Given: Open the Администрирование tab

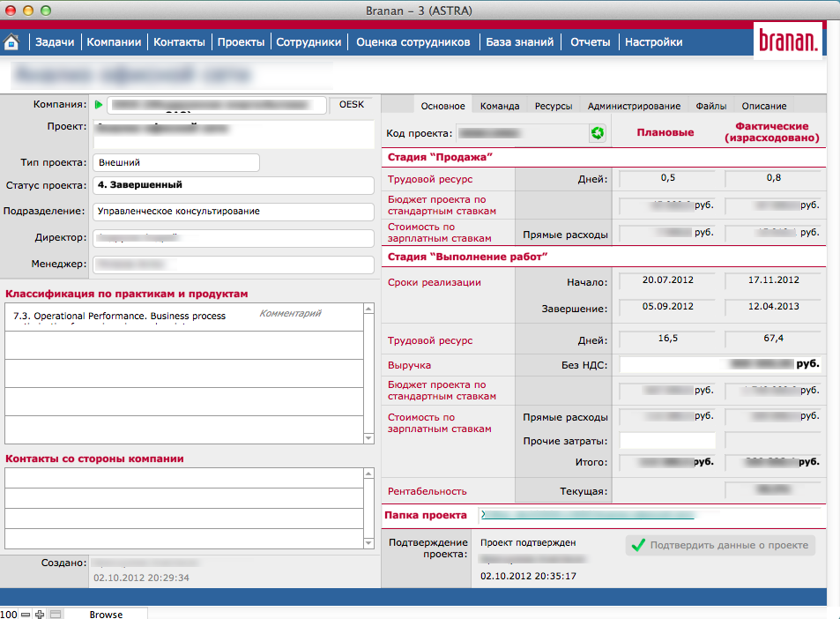Looking at the screenshot, I should (x=634, y=106).
